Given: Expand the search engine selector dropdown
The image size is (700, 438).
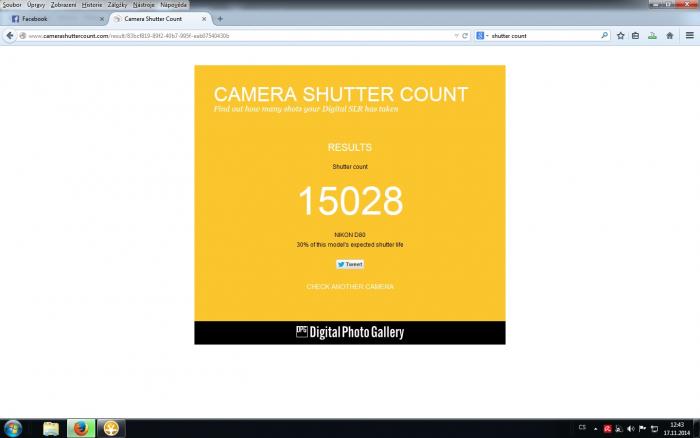Looking at the screenshot, I should [481, 36].
